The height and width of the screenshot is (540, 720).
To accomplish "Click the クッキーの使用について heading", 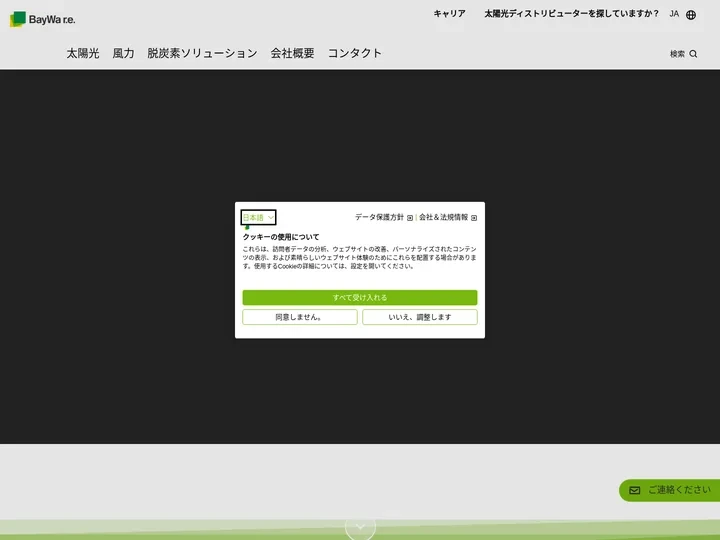I will coord(281,237).
